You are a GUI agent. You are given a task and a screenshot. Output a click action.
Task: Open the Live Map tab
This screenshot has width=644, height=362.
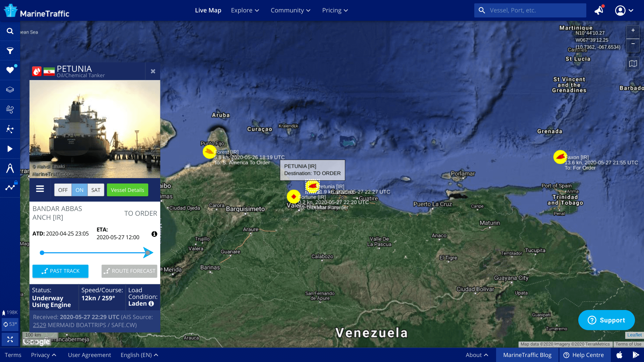click(208, 10)
